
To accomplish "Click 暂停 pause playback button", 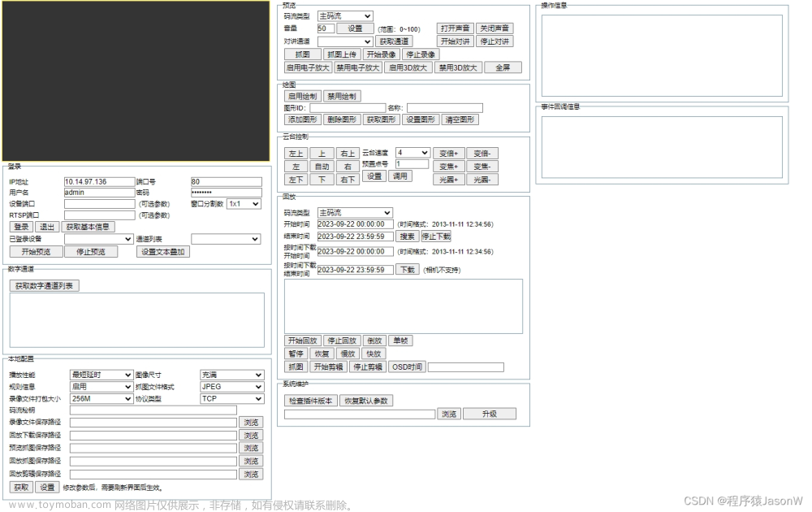I will tap(296, 354).
